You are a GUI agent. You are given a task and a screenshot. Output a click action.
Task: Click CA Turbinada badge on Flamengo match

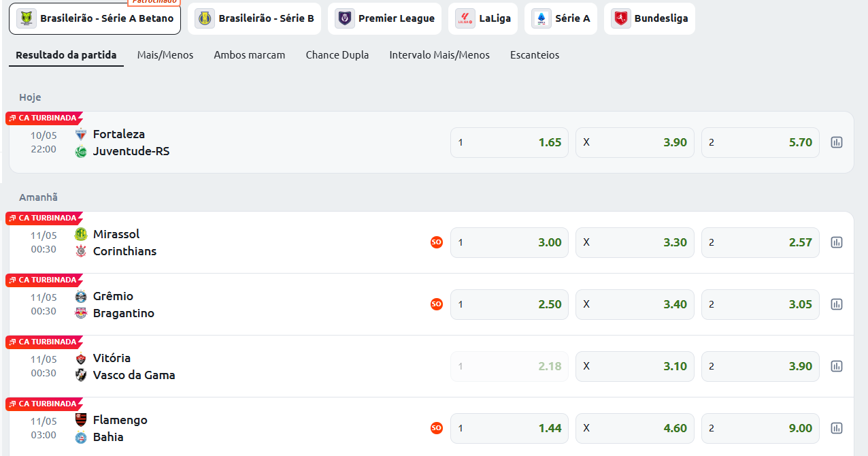point(44,404)
